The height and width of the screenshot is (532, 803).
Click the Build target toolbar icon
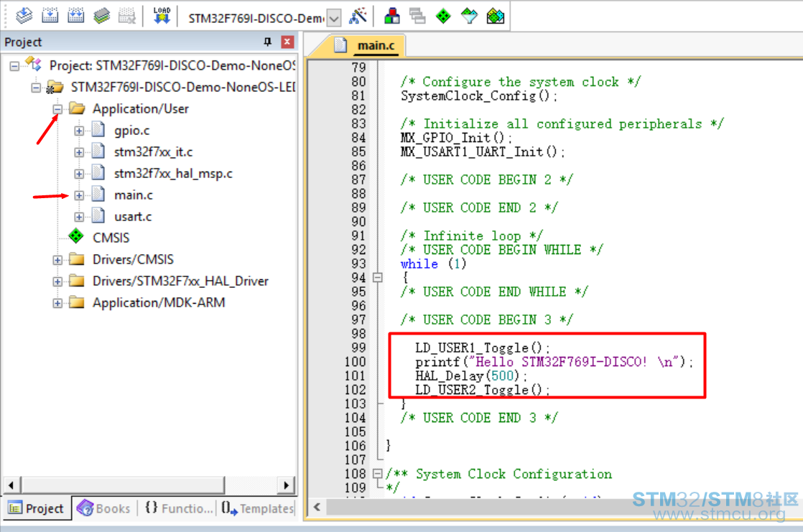coord(50,16)
